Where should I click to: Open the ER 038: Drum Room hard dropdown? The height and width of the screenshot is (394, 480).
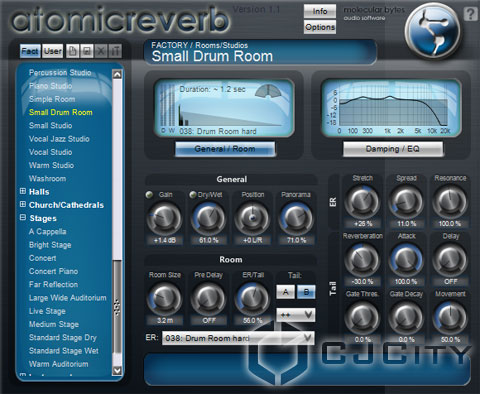(x=238, y=338)
